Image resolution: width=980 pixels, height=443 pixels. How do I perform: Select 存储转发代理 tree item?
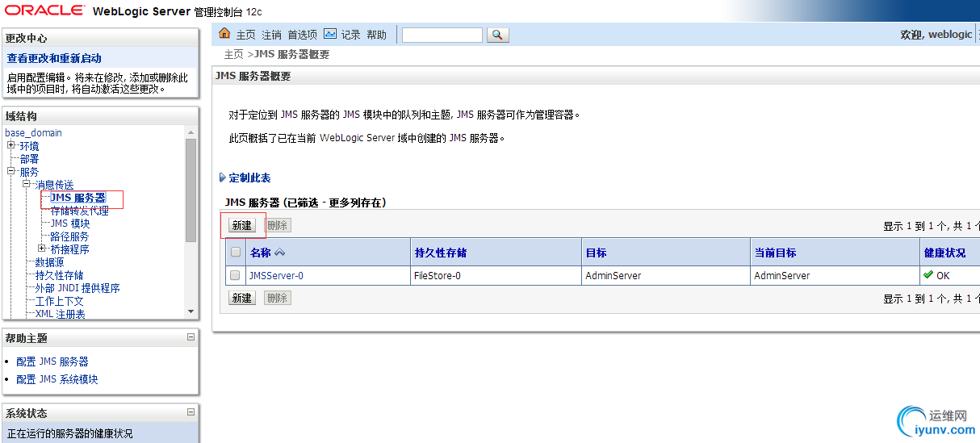[x=79, y=211]
